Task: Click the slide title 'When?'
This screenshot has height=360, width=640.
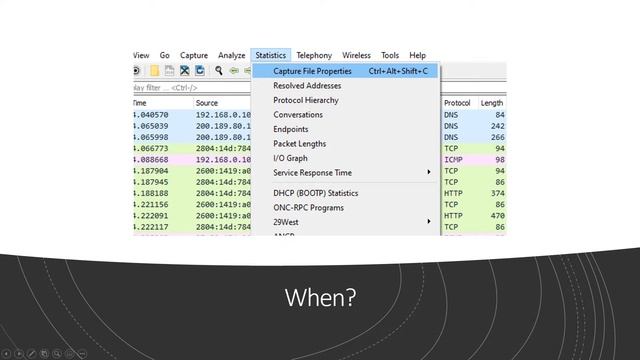Action: tap(320, 298)
